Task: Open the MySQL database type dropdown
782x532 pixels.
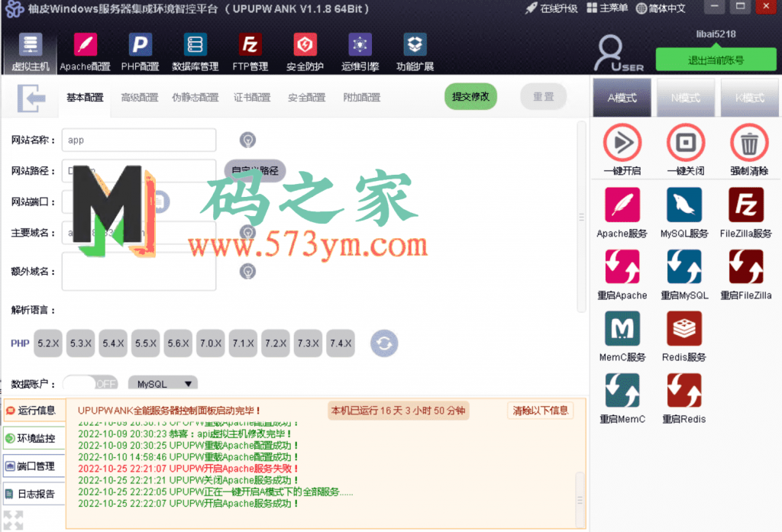Action: [x=163, y=383]
